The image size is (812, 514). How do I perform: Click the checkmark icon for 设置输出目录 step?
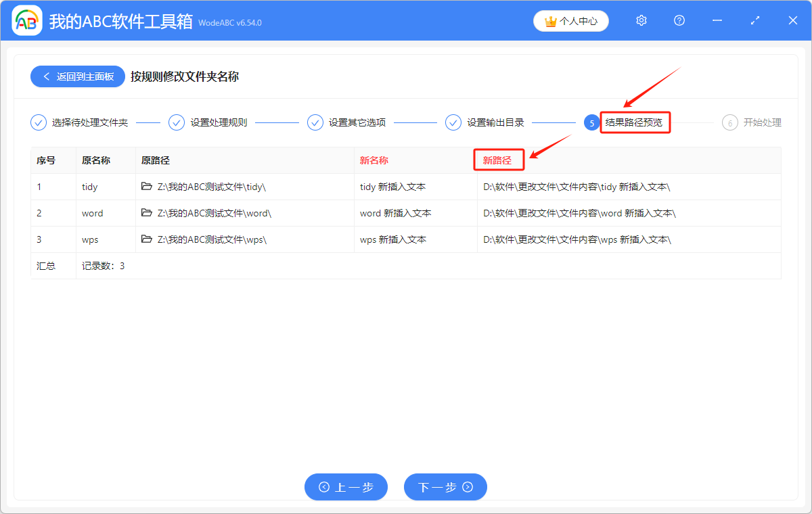pos(453,122)
